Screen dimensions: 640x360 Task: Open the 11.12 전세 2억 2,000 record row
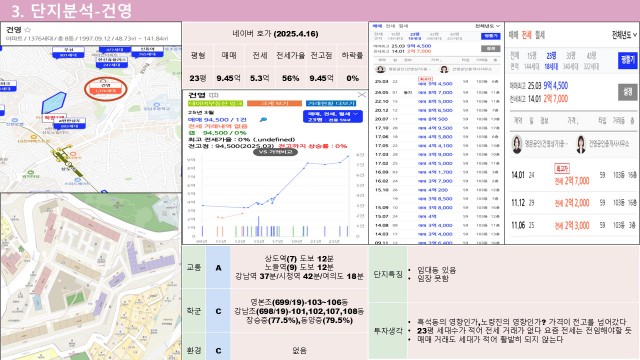point(574,203)
